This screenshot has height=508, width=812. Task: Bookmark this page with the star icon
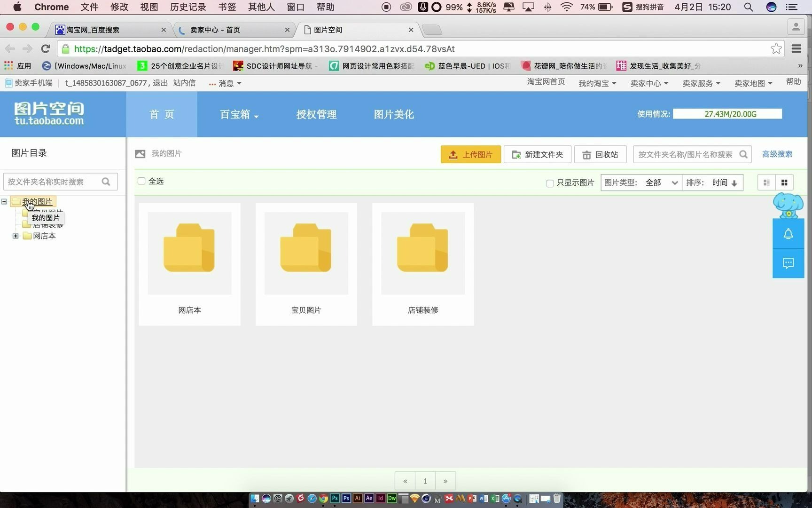click(x=776, y=48)
